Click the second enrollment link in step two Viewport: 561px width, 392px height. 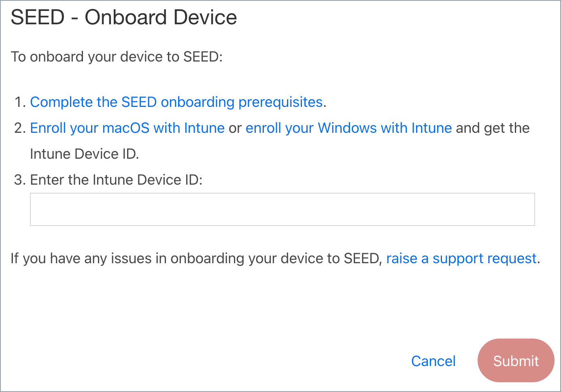[348, 128]
